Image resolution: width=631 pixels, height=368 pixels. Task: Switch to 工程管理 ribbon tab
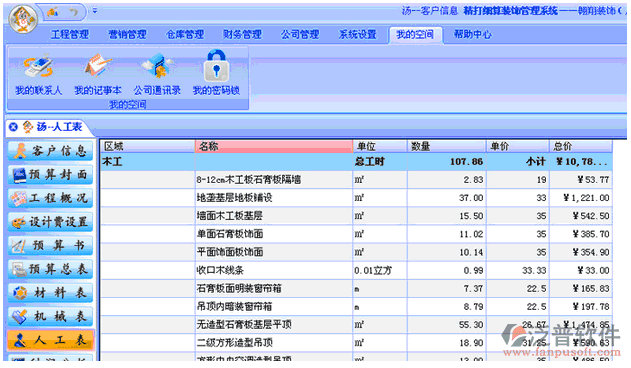(x=70, y=35)
